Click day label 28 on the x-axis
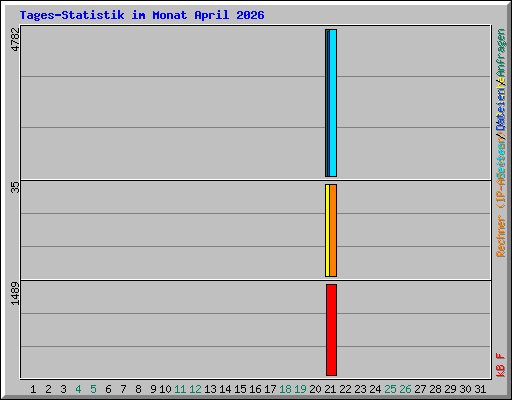This screenshot has width=512, height=400. coord(435,389)
